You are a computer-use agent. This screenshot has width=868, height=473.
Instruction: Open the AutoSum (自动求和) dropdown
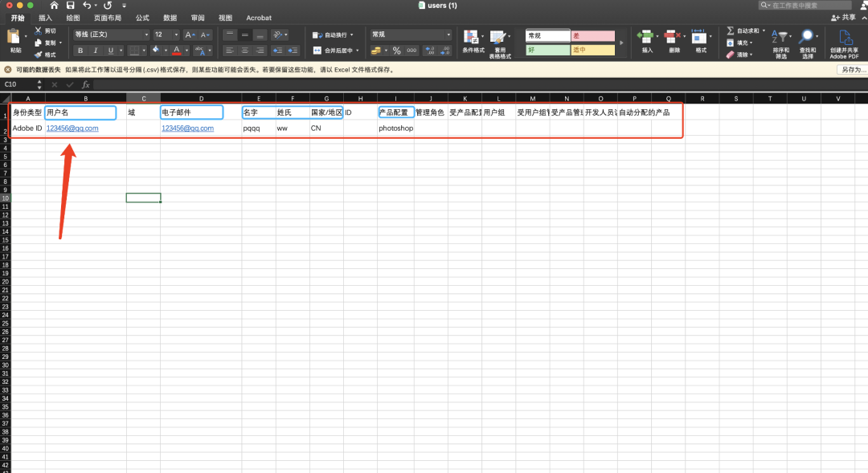764,31
